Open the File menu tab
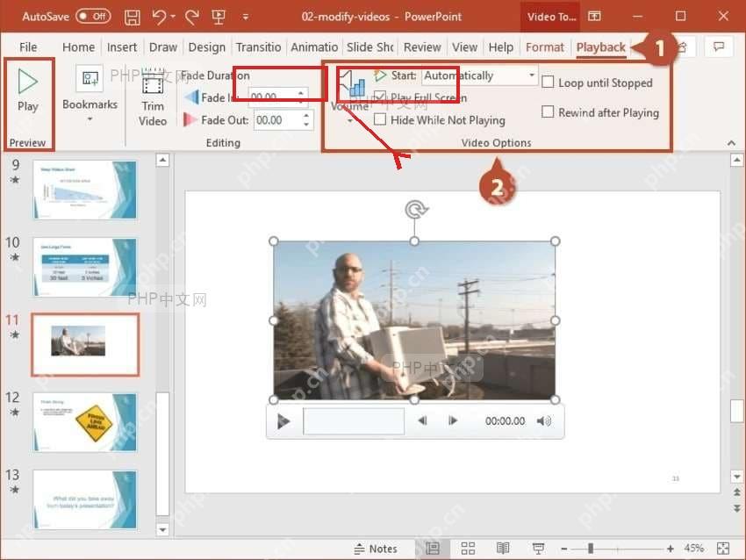The height and width of the screenshot is (560, 746). pyautogui.click(x=28, y=47)
